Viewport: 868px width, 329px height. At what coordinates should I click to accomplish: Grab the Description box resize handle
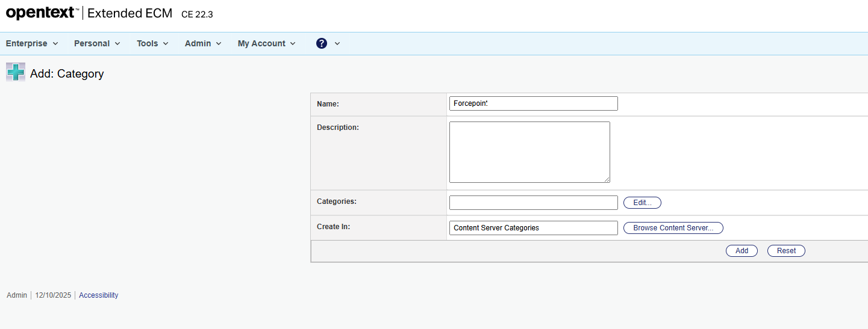click(607, 179)
